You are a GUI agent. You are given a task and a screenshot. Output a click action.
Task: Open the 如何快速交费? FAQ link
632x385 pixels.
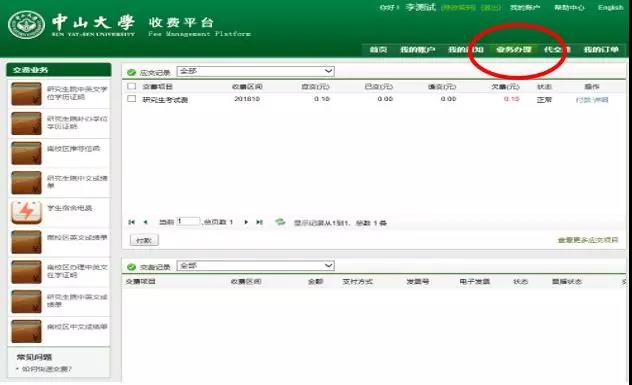click(47, 369)
